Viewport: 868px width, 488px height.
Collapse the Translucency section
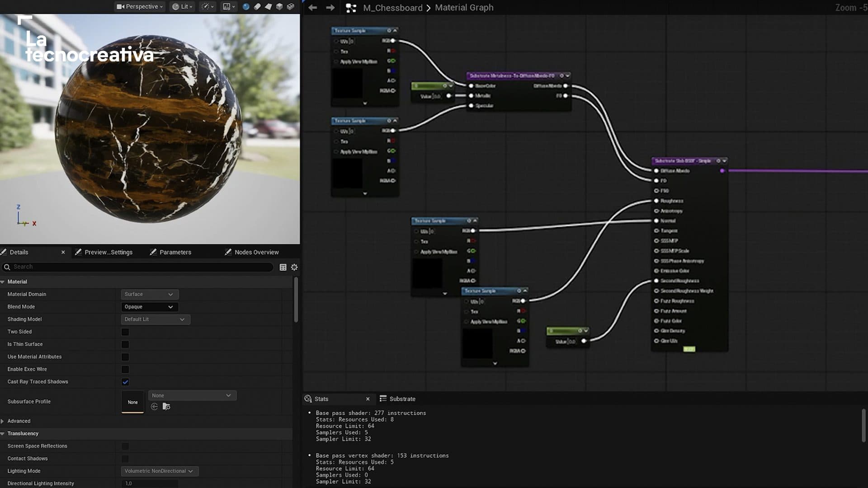point(3,434)
